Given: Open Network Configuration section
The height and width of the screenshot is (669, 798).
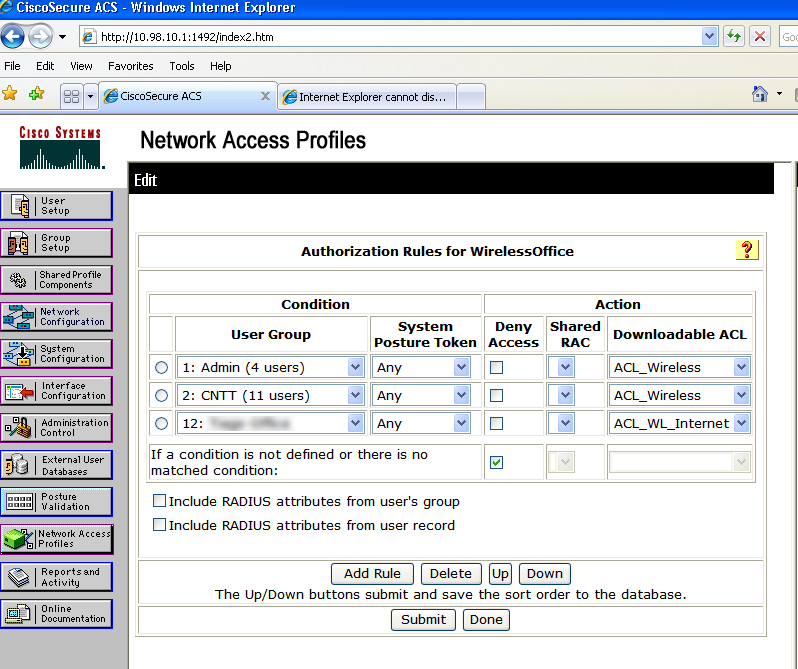Looking at the screenshot, I should 56,317.
